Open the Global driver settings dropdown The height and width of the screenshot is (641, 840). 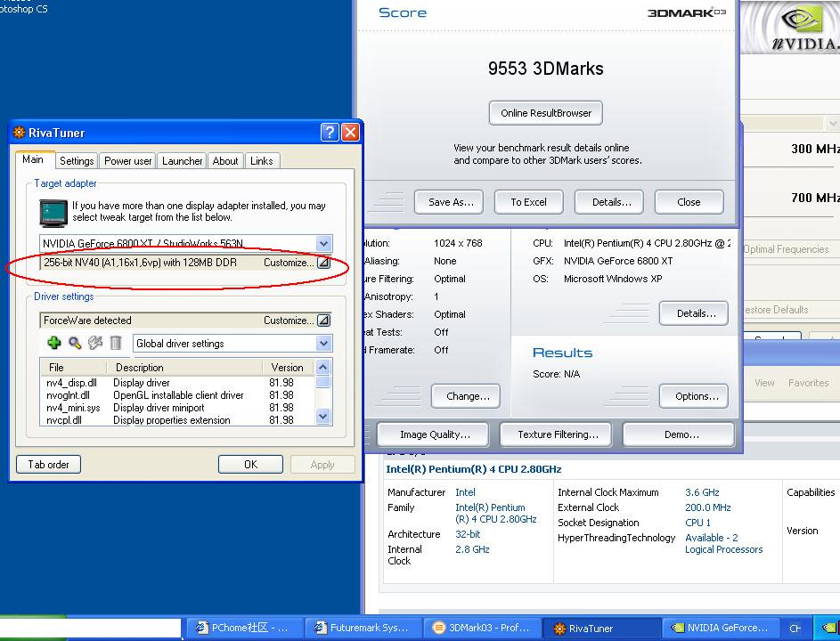[x=323, y=344]
